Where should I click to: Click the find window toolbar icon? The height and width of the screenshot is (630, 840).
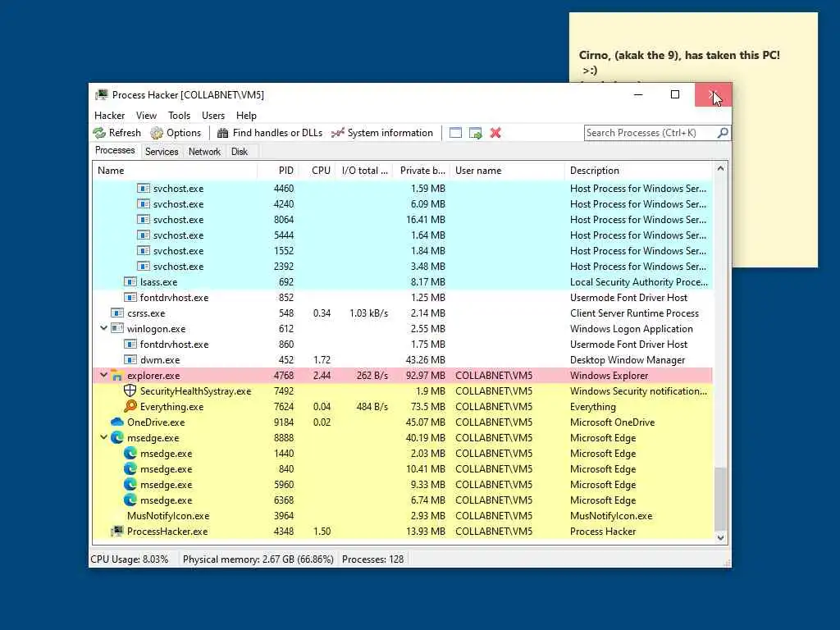click(x=455, y=133)
